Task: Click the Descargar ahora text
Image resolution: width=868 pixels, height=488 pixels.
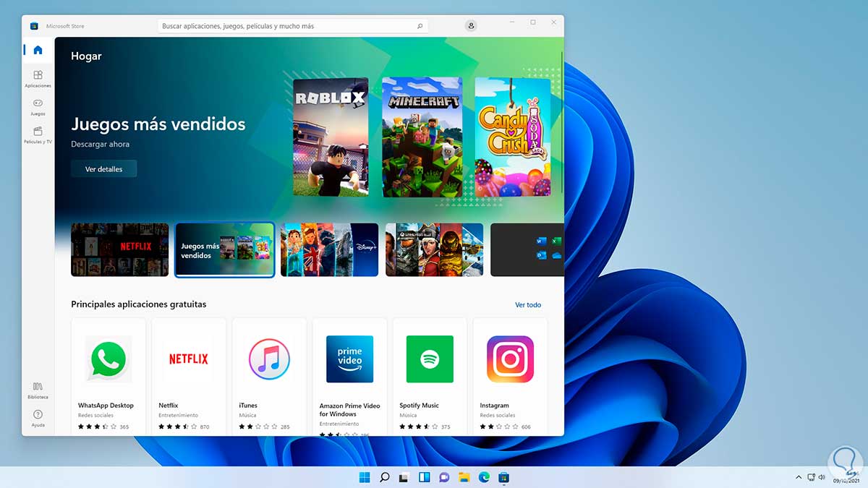Action: point(101,145)
